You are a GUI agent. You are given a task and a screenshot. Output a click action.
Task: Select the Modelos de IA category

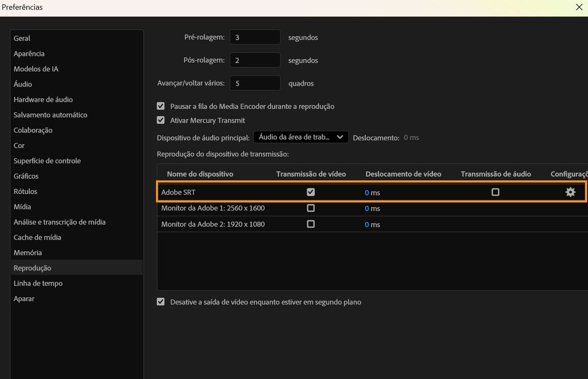pos(36,69)
